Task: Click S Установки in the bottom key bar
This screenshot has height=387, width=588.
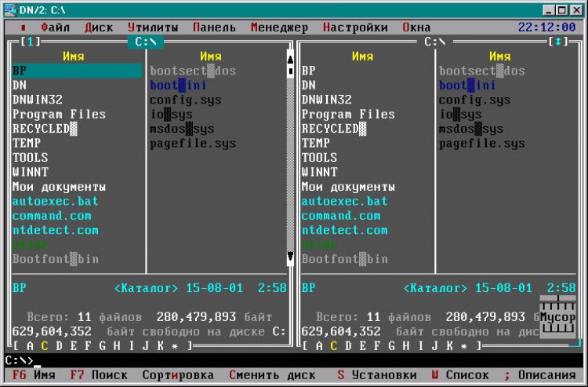Action: point(377,375)
